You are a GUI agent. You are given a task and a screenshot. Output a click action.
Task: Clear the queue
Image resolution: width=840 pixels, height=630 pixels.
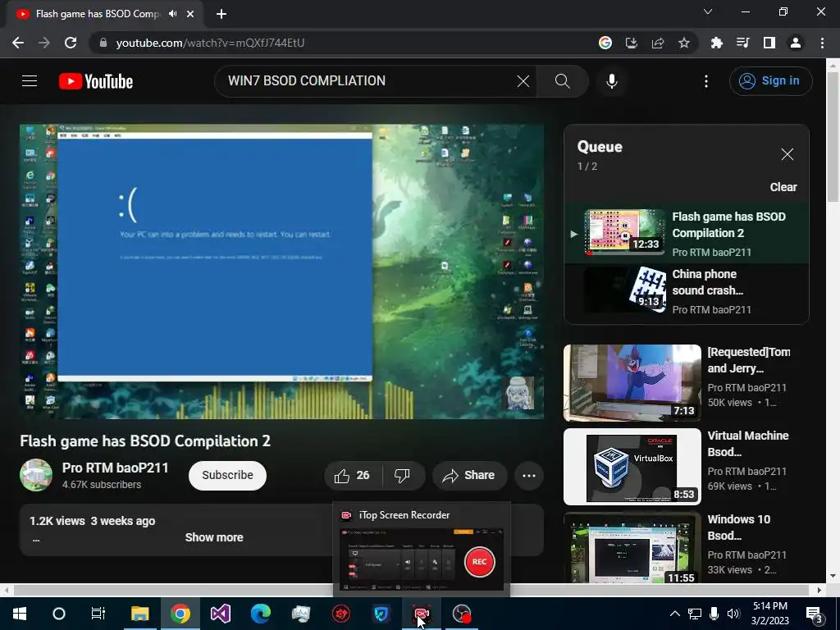pos(783,187)
